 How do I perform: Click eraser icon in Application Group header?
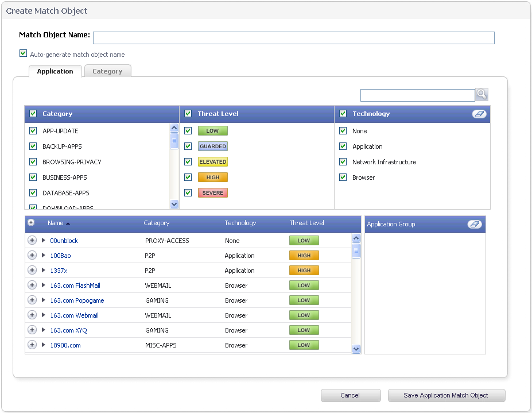point(475,224)
